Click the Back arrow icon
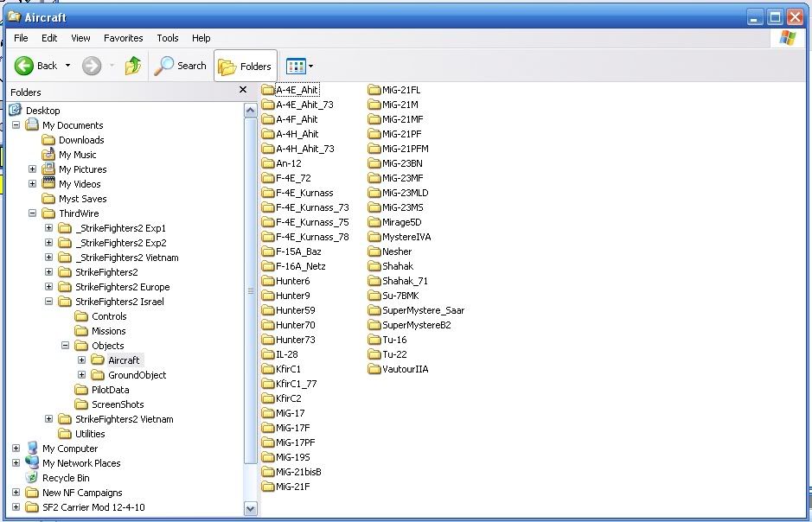 tap(24, 66)
